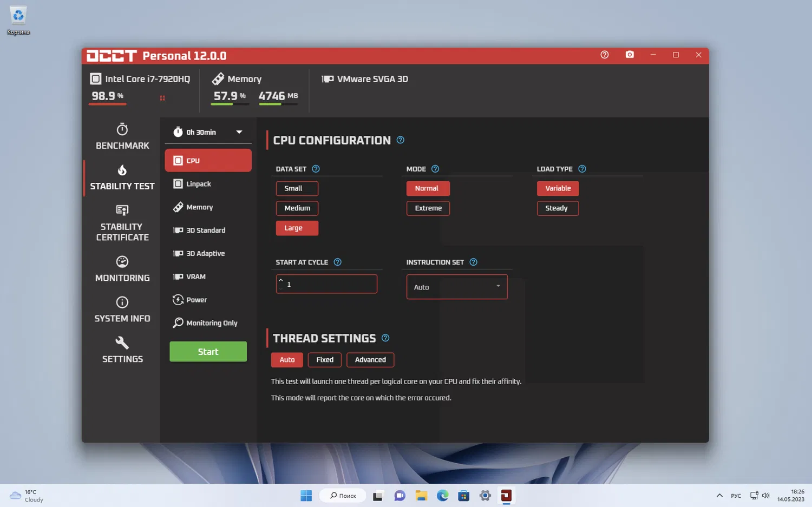Show the Instruction Set help tooltip
812x507 pixels.
click(x=474, y=262)
